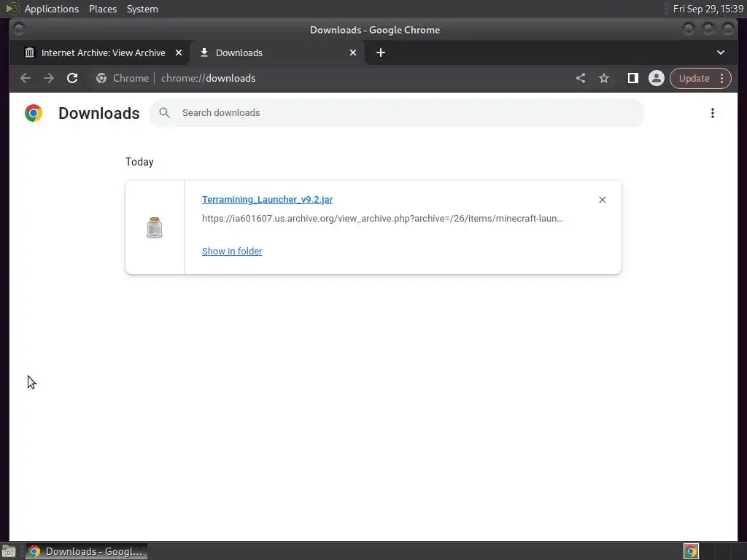Click Show in folder link
Screen dimensions: 747x560
click(x=232, y=251)
